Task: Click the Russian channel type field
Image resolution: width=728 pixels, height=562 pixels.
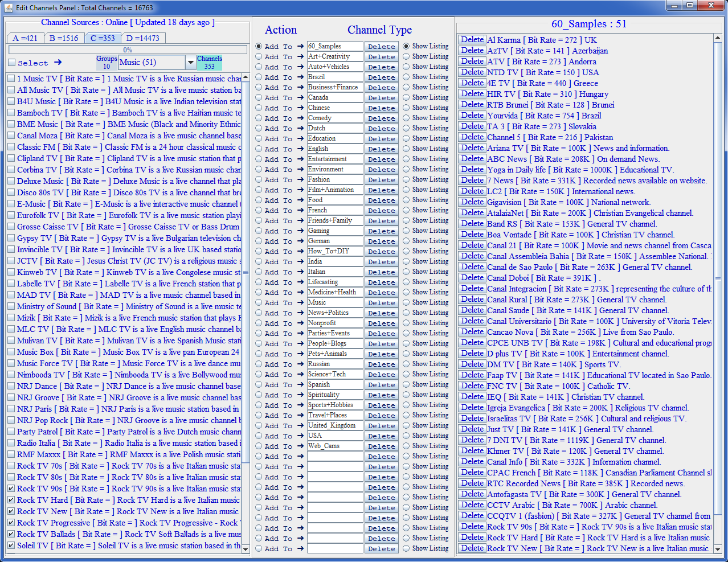Action: [335, 364]
